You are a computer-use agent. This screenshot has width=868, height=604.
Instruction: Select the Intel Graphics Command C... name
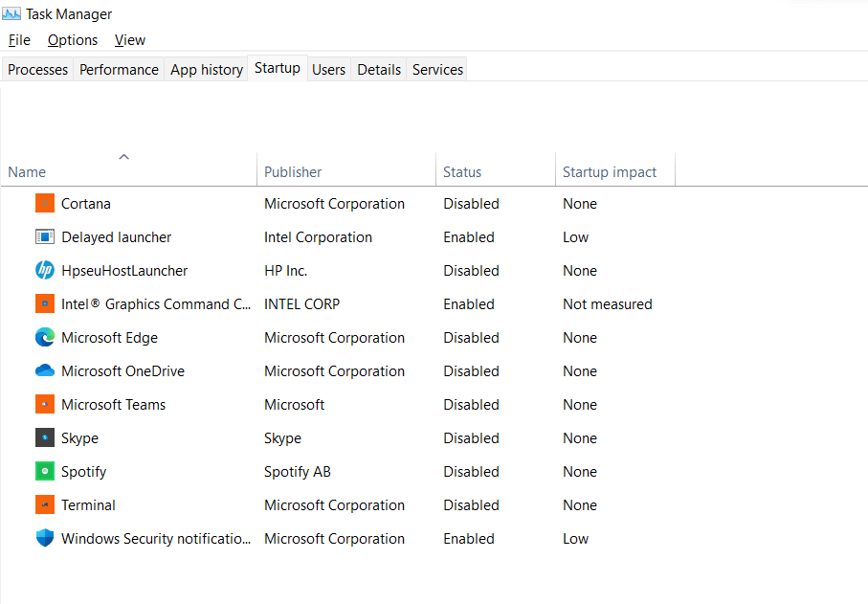click(x=156, y=304)
